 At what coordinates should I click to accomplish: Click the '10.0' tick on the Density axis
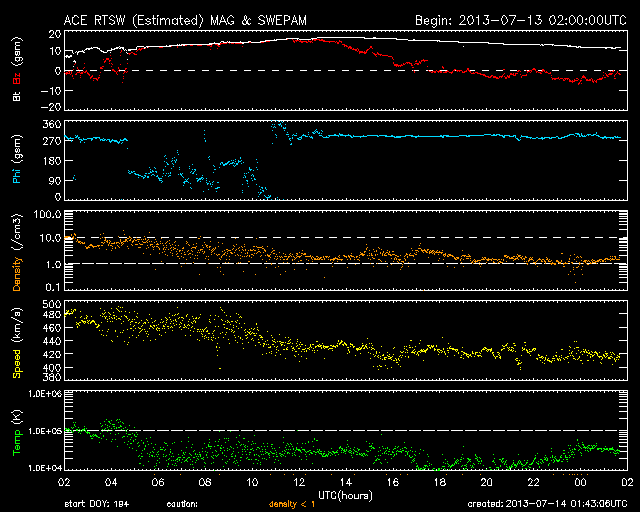coord(51,238)
